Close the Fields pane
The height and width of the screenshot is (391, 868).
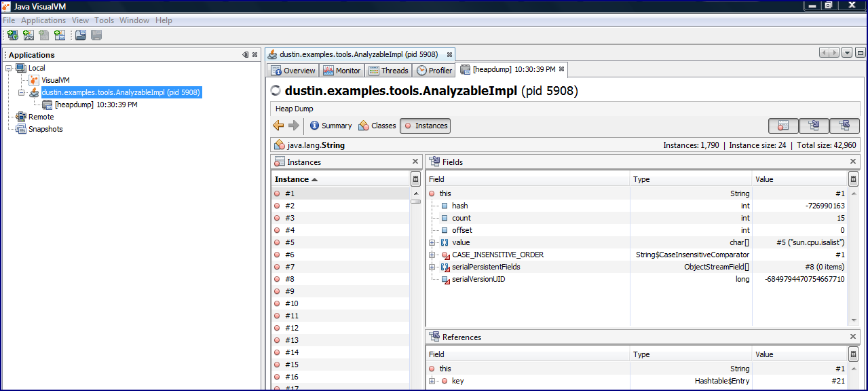click(854, 162)
